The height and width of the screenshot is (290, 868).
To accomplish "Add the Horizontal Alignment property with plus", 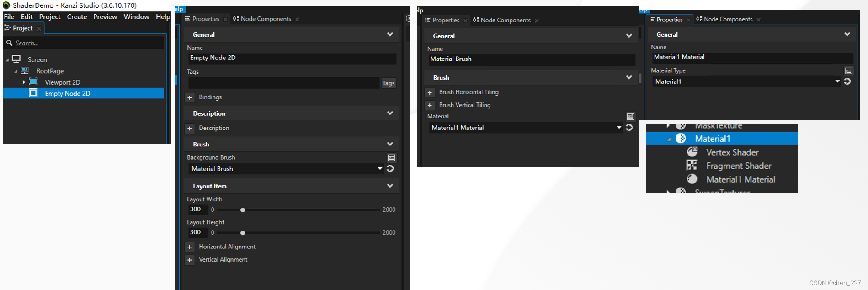I will tap(190, 247).
